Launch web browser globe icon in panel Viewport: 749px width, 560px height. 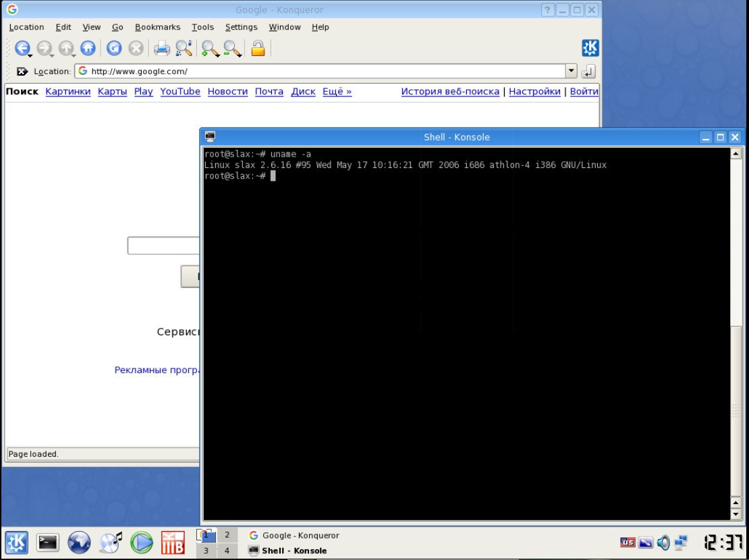point(79,543)
